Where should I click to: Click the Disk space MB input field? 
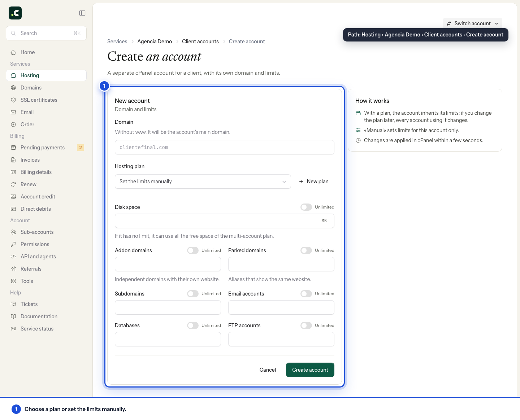tap(225, 221)
